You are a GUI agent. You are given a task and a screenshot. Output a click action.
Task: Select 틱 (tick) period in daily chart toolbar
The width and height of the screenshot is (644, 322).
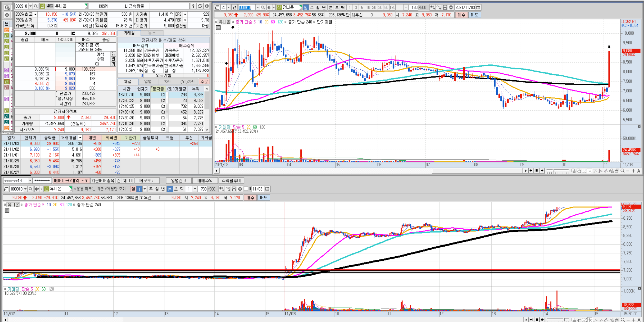point(343,7)
